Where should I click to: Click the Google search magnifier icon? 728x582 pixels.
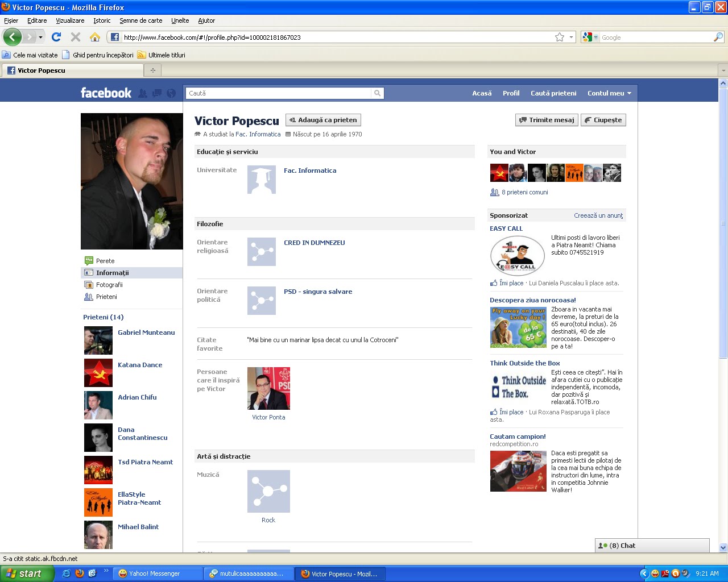[718, 37]
